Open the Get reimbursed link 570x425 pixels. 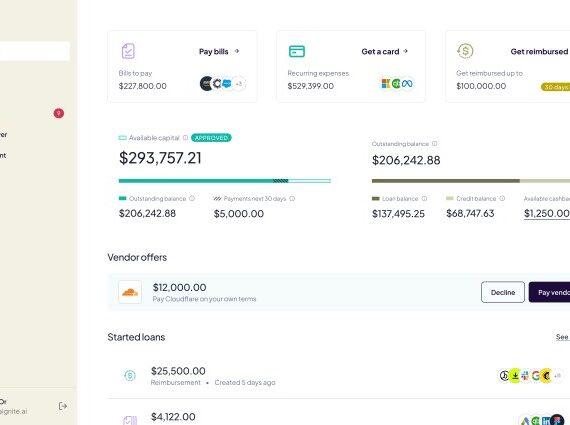tap(540, 52)
